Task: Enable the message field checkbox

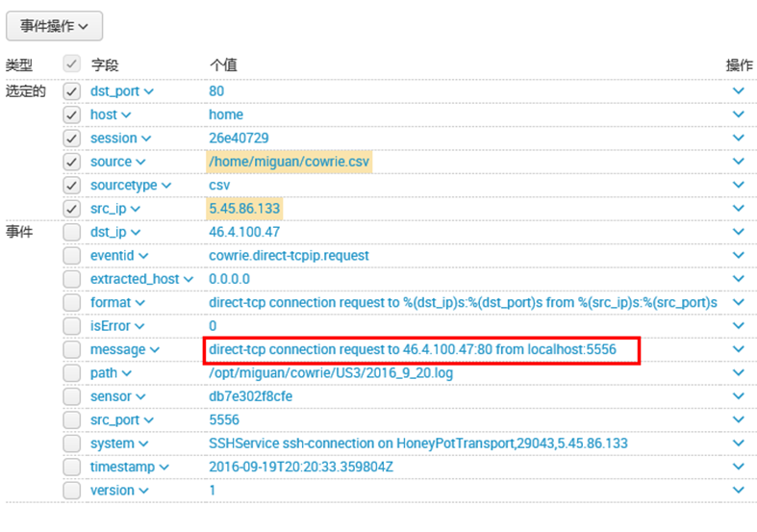Action: tap(71, 350)
